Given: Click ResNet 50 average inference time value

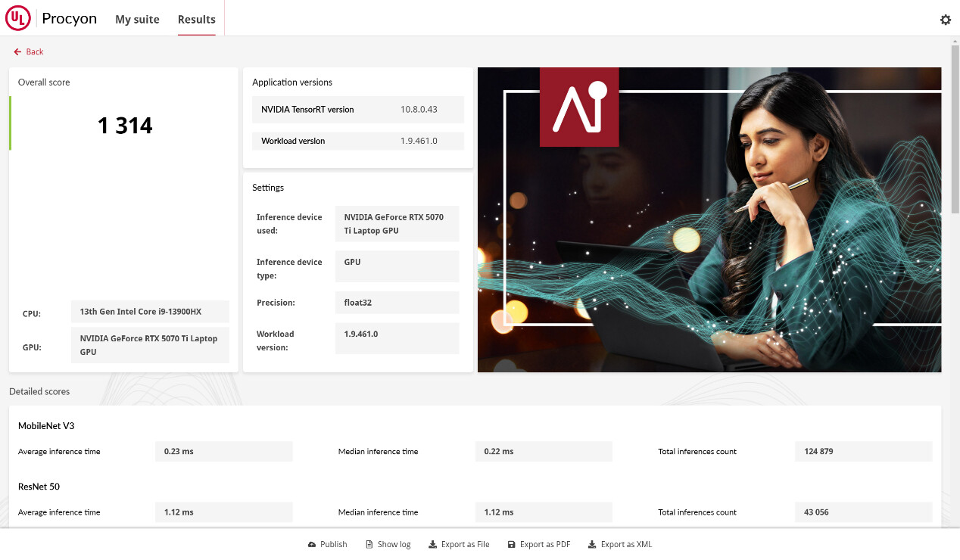Looking at the screenshot, I should coord(223,512).
